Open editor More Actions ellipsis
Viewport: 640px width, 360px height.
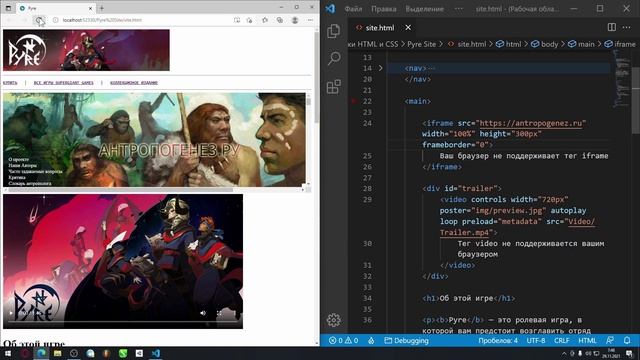[627, 27]
